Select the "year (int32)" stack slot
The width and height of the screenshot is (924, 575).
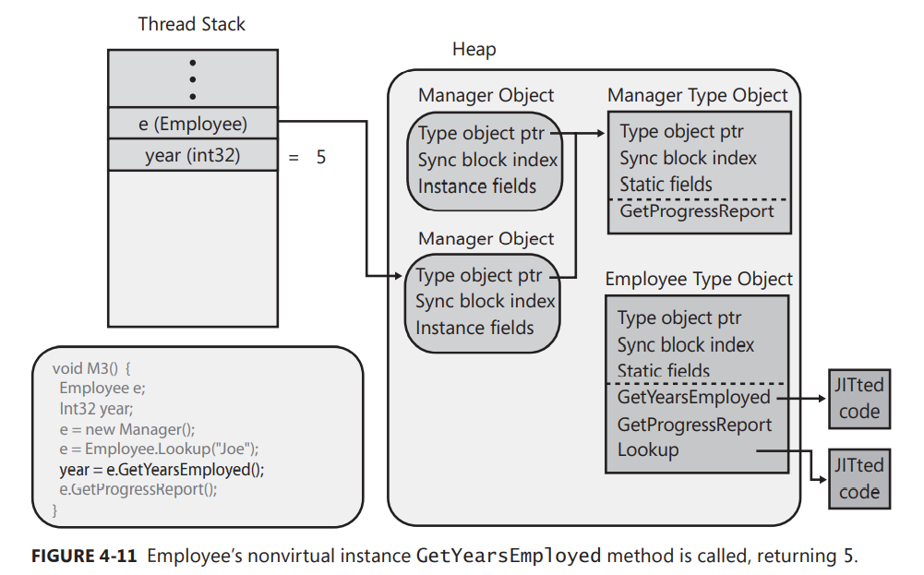192,155
